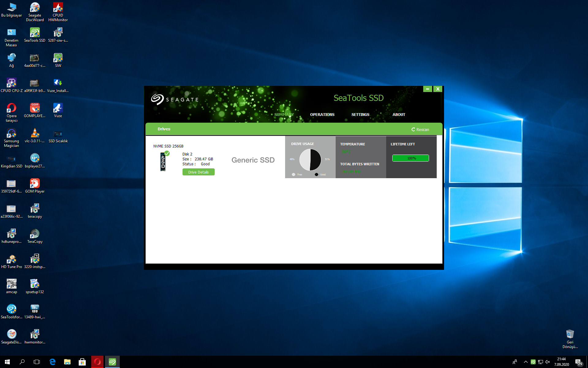Select Vuze_Install... desktop icon
The width and height of the screenshot is (588, 368).
[x=58, y=85]
